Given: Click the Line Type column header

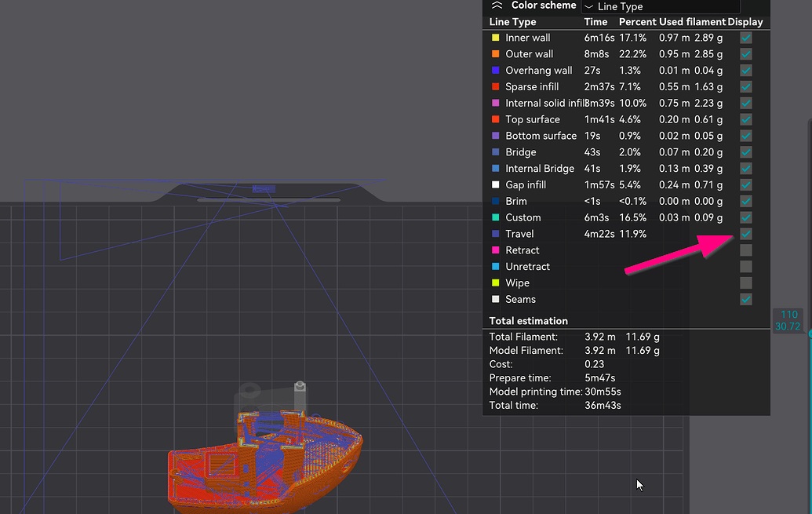Looking at the screenshot, I should [512, 22].
